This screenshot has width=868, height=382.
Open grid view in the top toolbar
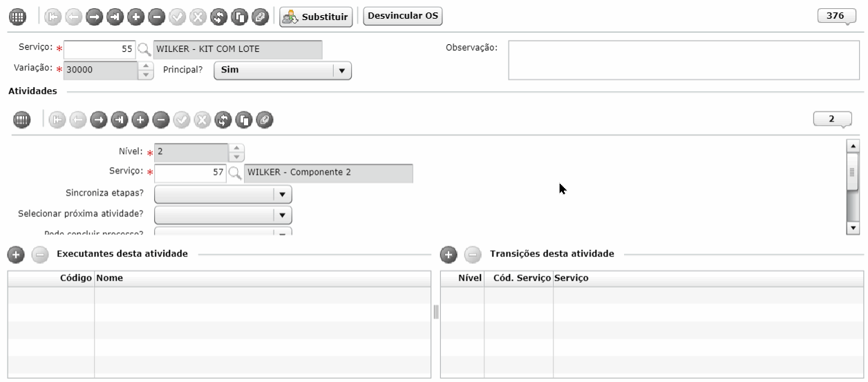pyautogui.click(x=17, y=16)
